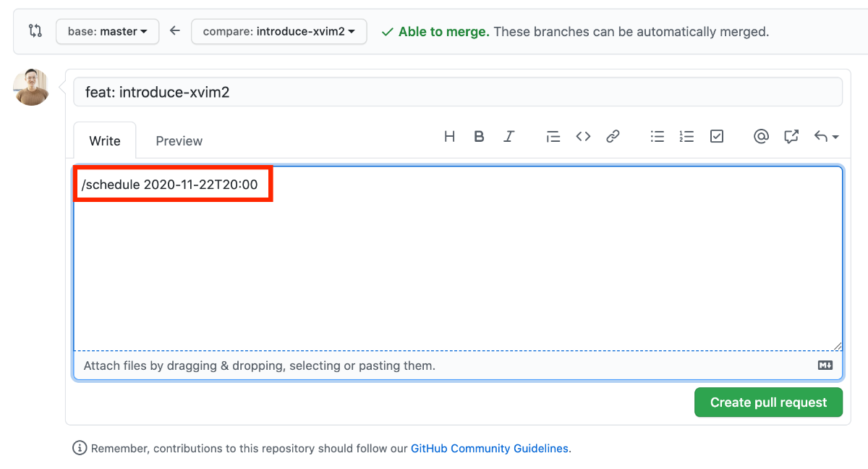Click the 'Able to merge.' status text
The width and height of the screenshot is (868, 469).
[444, 32]
